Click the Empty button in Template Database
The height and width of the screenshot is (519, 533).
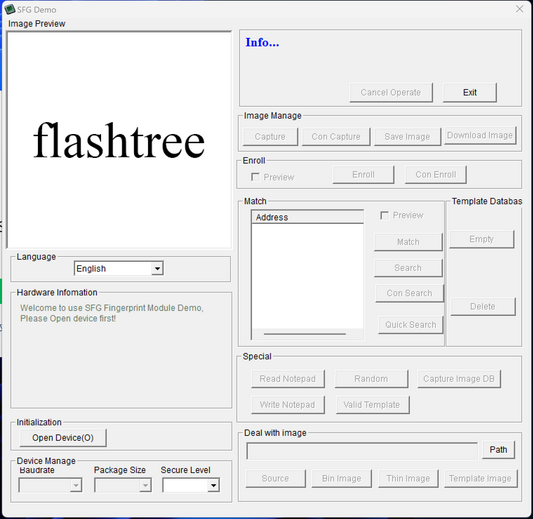pyautogui.click(x=482, y=239)
